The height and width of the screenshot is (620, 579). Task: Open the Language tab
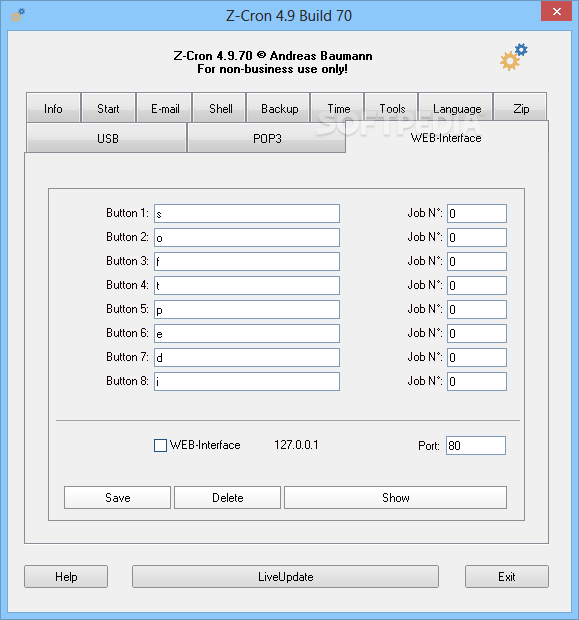coord(456,108)
